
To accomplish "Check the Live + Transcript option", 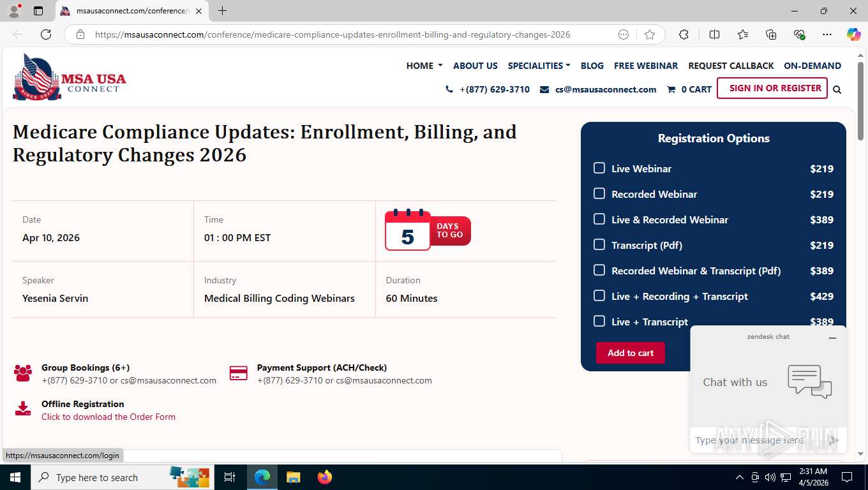I will click(x=599, y=321).
